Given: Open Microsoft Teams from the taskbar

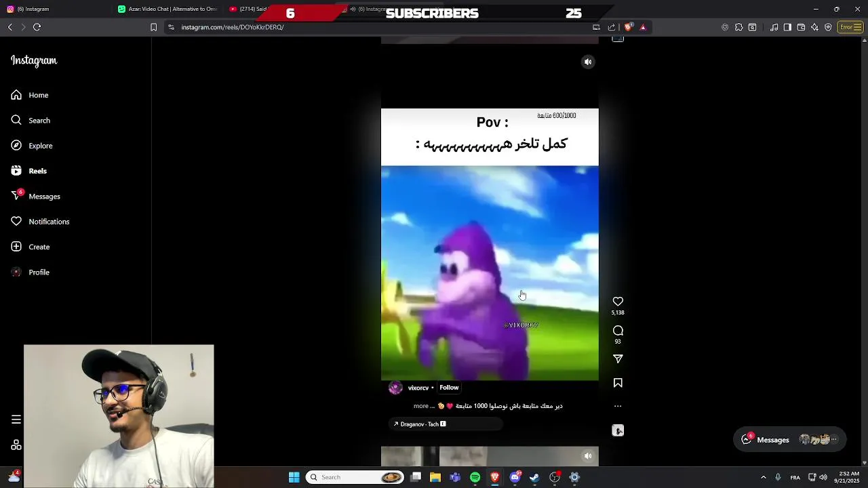Looking at the screenshot, I should point(455,477).
